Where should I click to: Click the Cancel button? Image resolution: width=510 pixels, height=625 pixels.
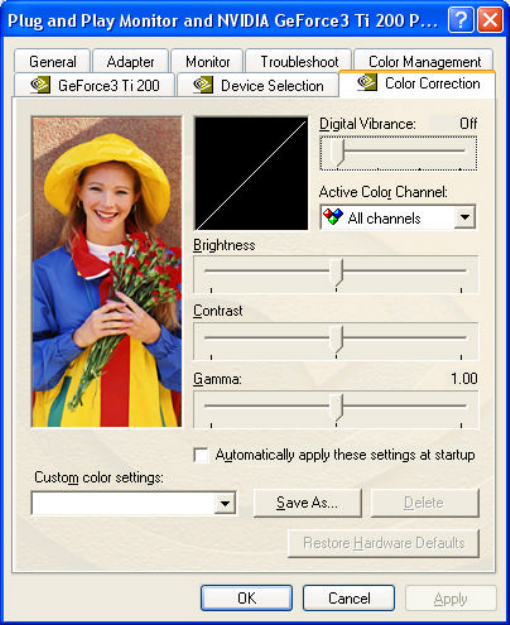[349, 598]
